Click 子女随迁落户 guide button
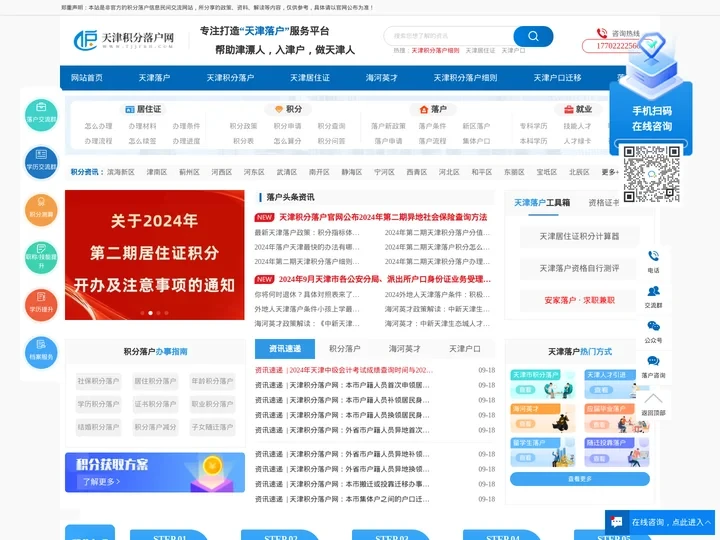This screenshot has width=720, height=540. 212,427
